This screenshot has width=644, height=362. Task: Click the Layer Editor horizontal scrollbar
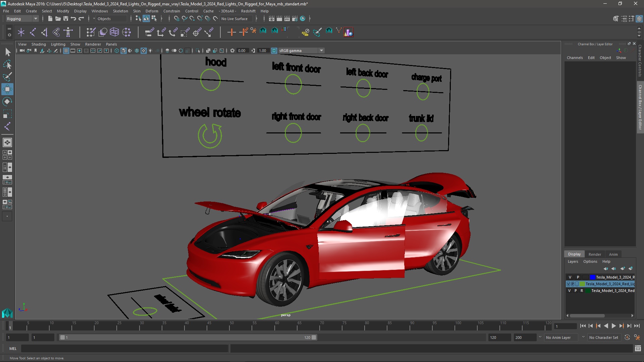click(587, 315)
